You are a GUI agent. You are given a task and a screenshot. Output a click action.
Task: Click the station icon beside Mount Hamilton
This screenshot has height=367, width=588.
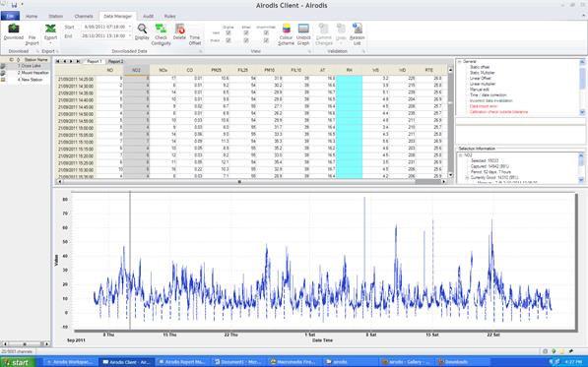click(3, 73)
